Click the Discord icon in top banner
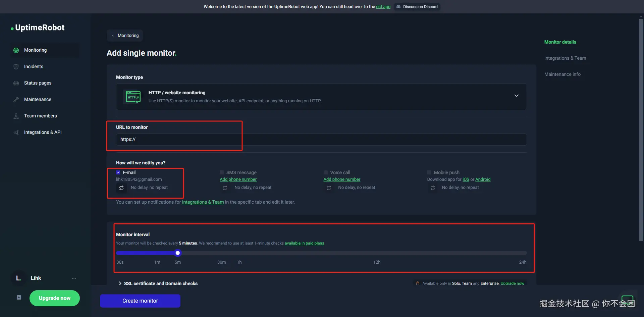Image resolution: width=644 pixels, height=317 pixels. [x=398, y=7]
